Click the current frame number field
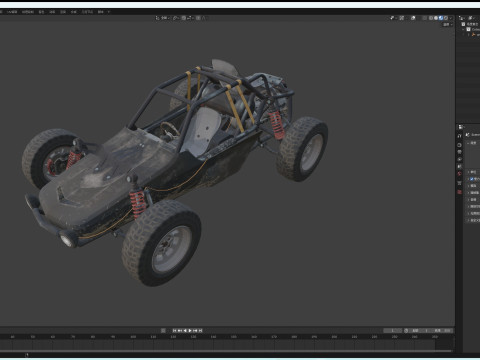The height and width of the screenshot is (360, 480). click(393, 330)
